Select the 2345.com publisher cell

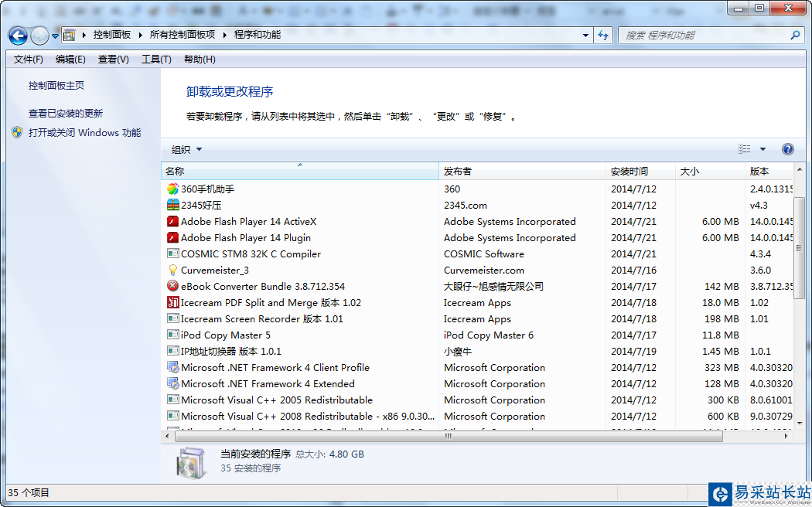465,206
